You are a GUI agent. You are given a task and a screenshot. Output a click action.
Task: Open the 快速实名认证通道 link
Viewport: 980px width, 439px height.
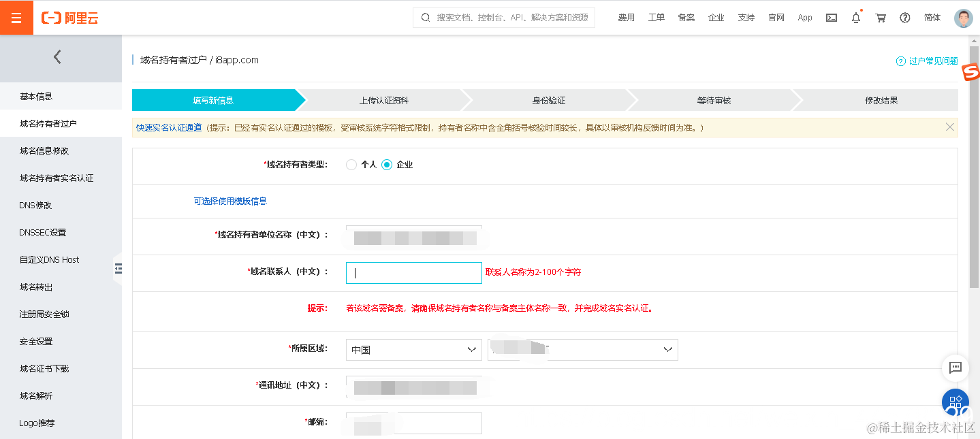169,127
